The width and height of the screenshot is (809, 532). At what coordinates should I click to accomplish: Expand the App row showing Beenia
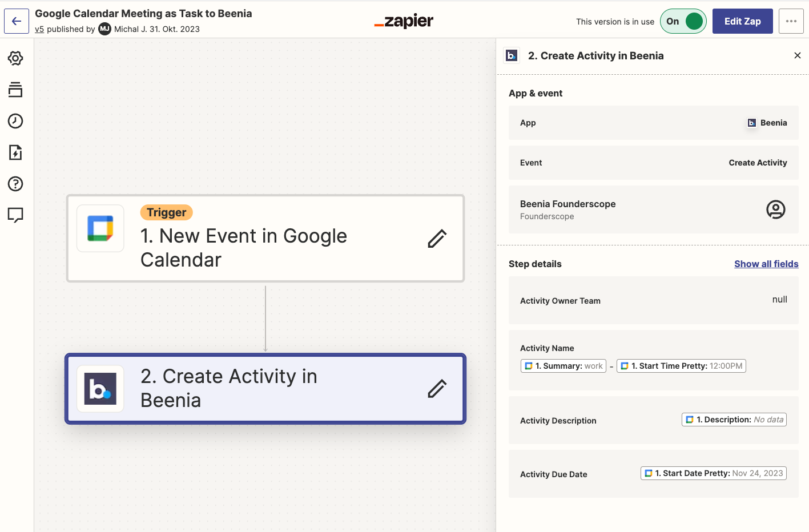(x=653, y=123)
